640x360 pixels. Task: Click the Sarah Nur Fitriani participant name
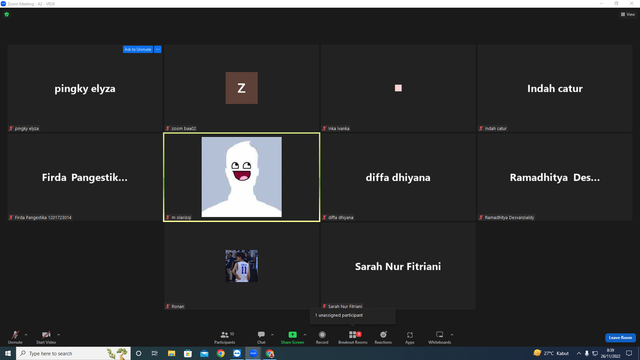398,267
